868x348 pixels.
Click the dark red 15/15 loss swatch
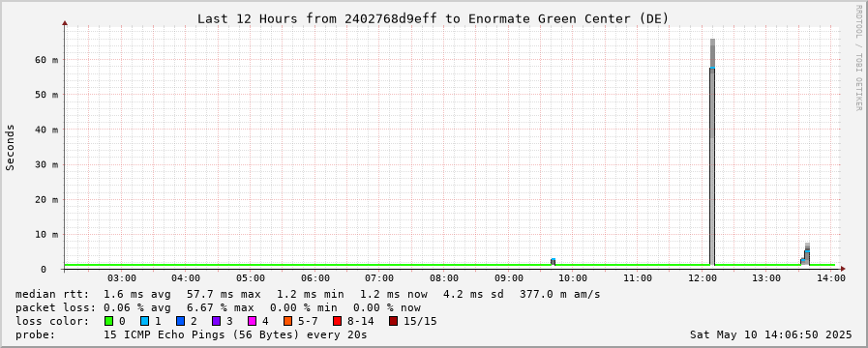tap(393, 321)
